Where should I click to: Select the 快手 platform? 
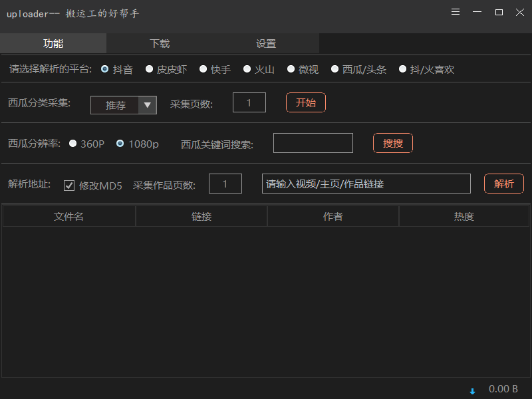(x=203, y=68)
